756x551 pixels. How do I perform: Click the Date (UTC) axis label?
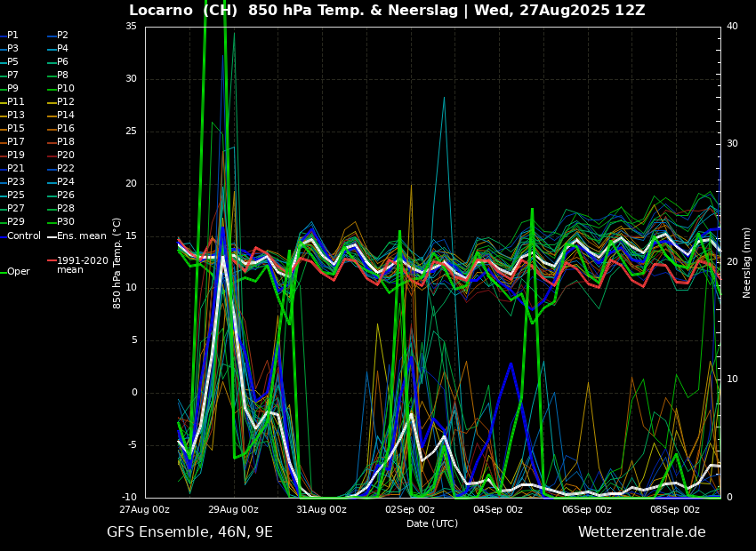(432, 523)
